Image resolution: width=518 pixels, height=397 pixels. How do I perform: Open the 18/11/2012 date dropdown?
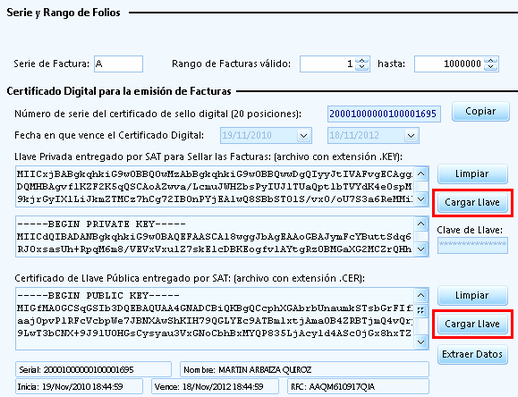click(x=411, y=136)
